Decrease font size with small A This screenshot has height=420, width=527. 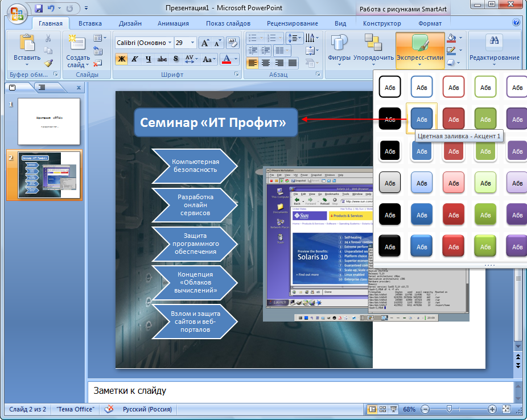(217, 43)
